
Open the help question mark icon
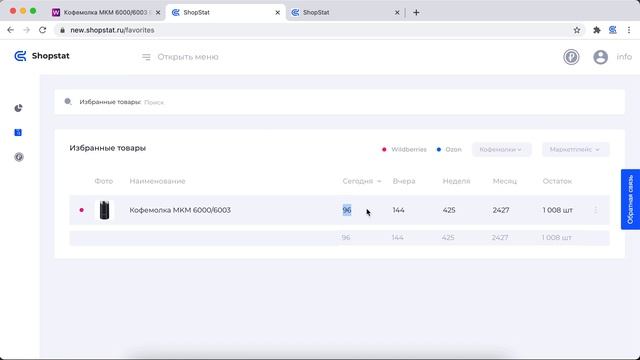(x=571, y=57)
